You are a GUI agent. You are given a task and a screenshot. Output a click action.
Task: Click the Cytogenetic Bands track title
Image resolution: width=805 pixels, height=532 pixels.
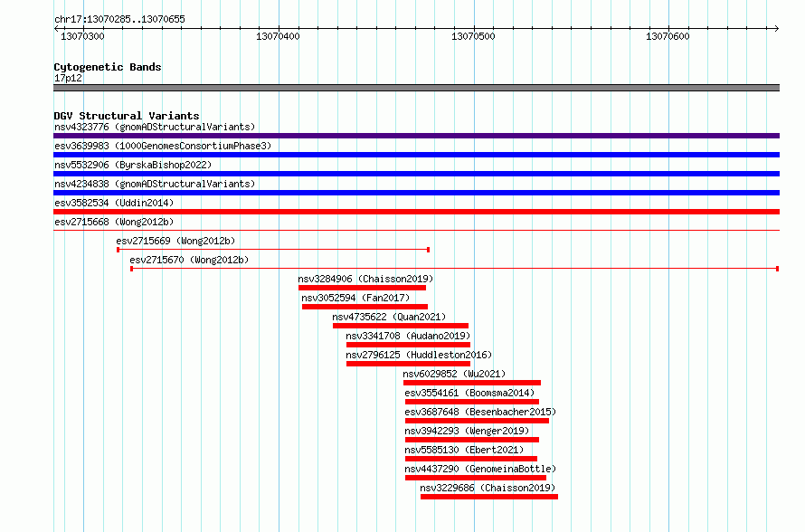click(108, 67)
